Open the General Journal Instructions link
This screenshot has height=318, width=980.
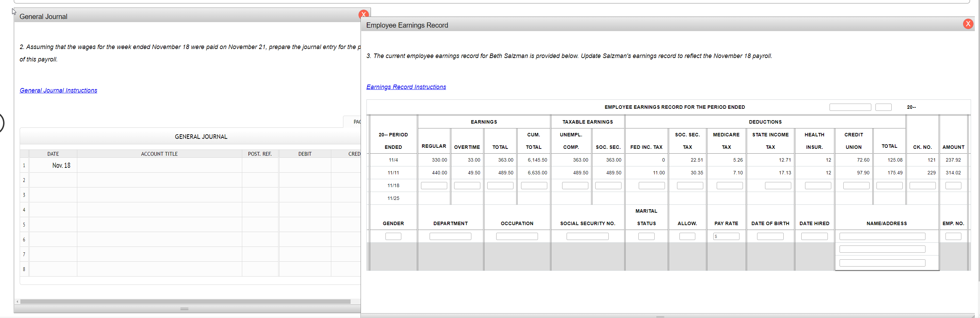[x=58, y=90]
